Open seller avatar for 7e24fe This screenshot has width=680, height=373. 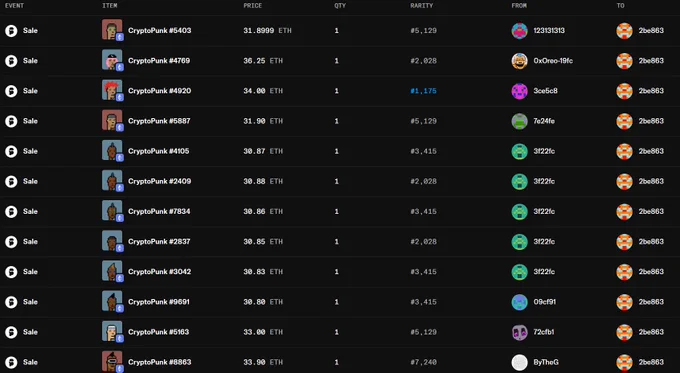coord(520,121)
